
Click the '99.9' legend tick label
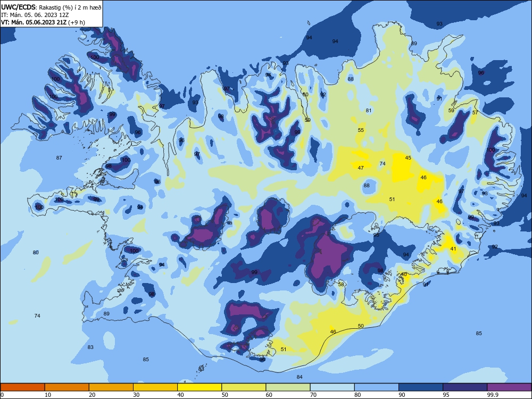(493, 395)
